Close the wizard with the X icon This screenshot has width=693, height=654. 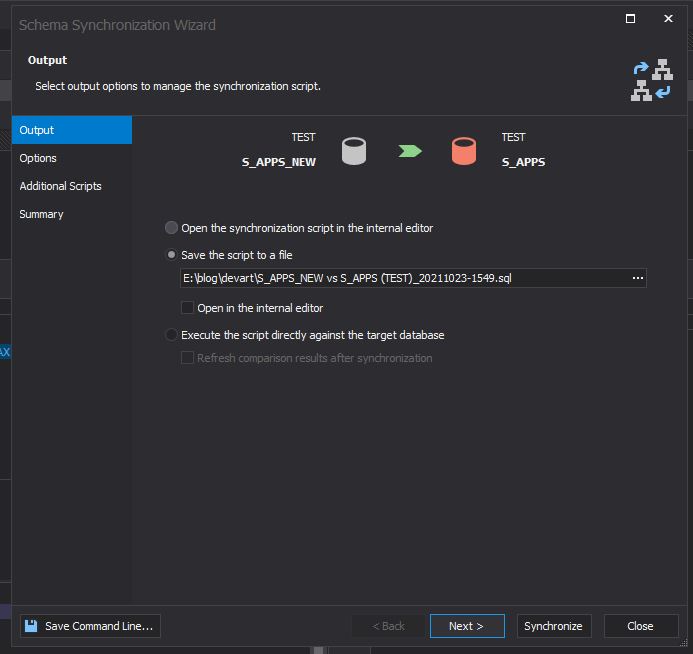pyautogui.click(x=668, y=19)
